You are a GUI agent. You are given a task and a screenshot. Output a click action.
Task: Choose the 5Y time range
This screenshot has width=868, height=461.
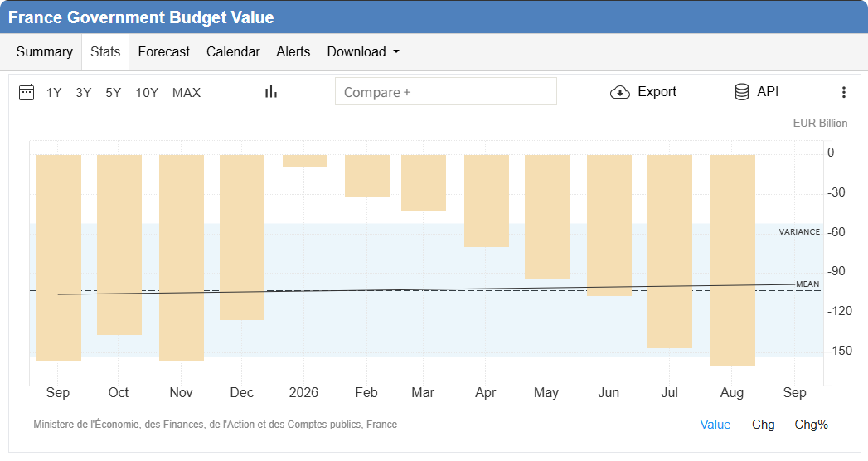114,92
